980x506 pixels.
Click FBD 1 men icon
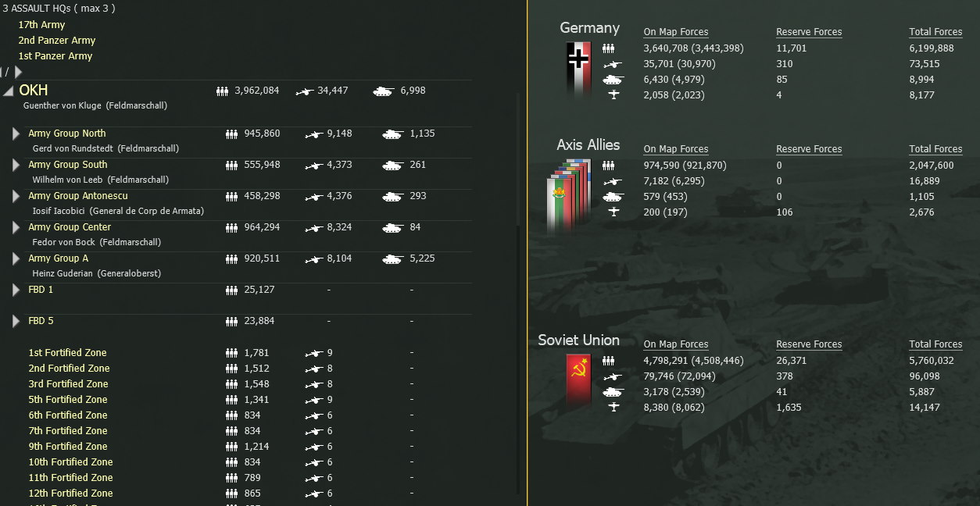[231, 290]
